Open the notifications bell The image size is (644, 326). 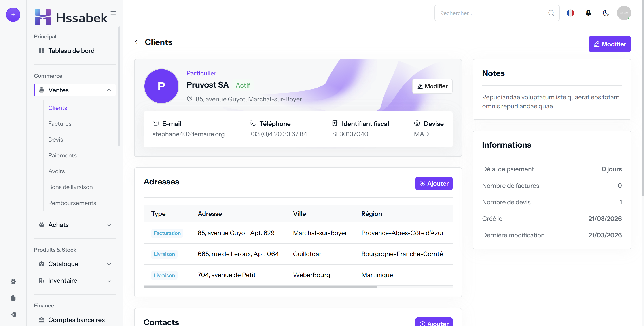click(x=588, y=13)
